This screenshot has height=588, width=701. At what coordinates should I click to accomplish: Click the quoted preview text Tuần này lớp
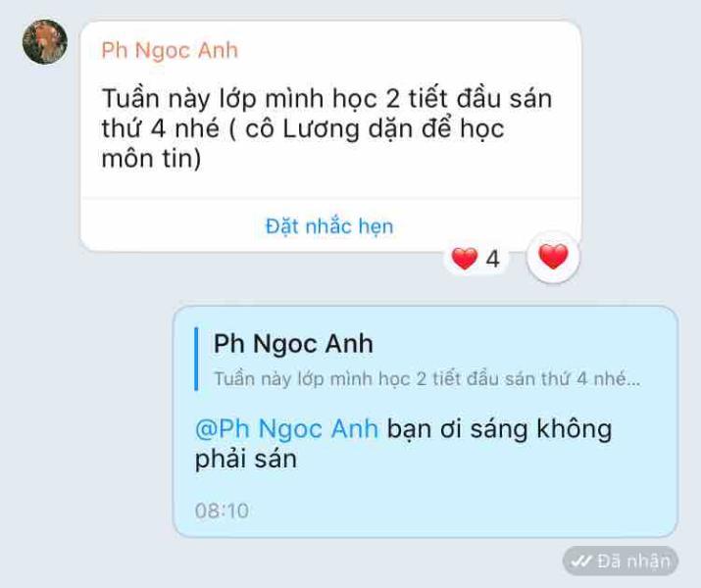(x=268, y=379)
